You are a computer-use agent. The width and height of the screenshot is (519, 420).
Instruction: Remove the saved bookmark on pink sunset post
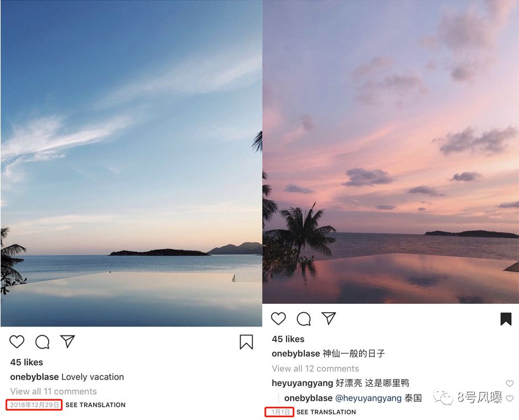(506, 319)
